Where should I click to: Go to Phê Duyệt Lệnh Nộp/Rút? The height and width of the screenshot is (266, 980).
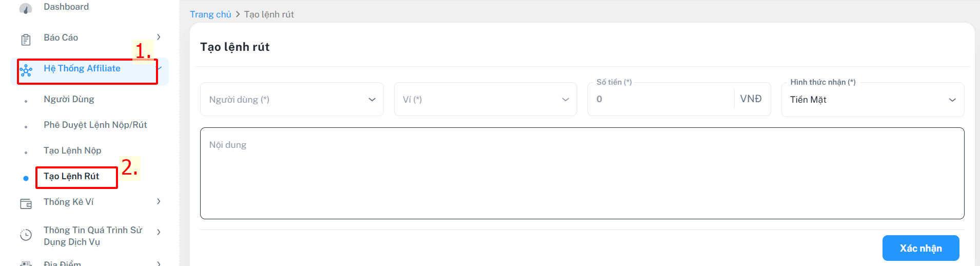[95, 125]
